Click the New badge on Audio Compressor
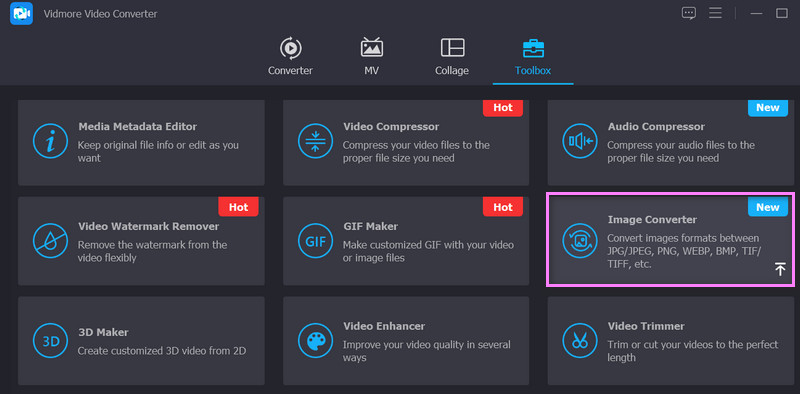 (x=768, y=108)
